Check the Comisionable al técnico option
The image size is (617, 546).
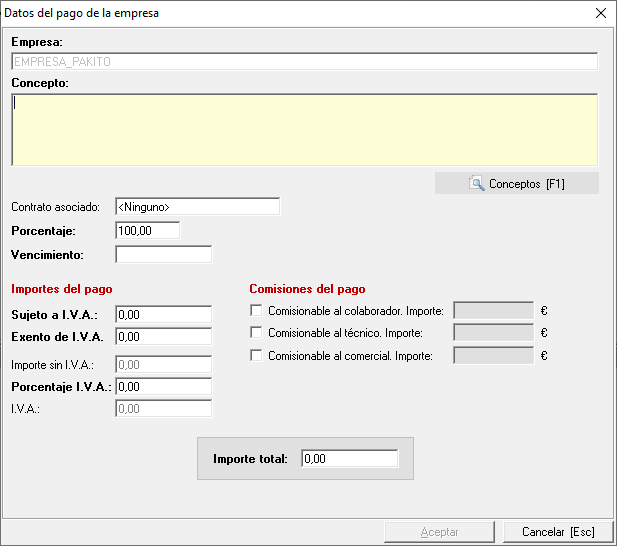[256, 333]
